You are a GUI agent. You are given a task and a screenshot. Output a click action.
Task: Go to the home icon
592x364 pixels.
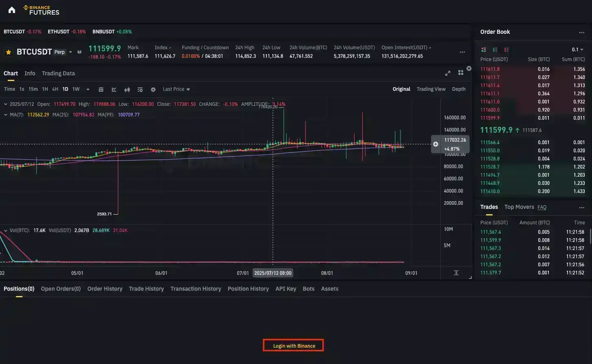pos(12,10)
